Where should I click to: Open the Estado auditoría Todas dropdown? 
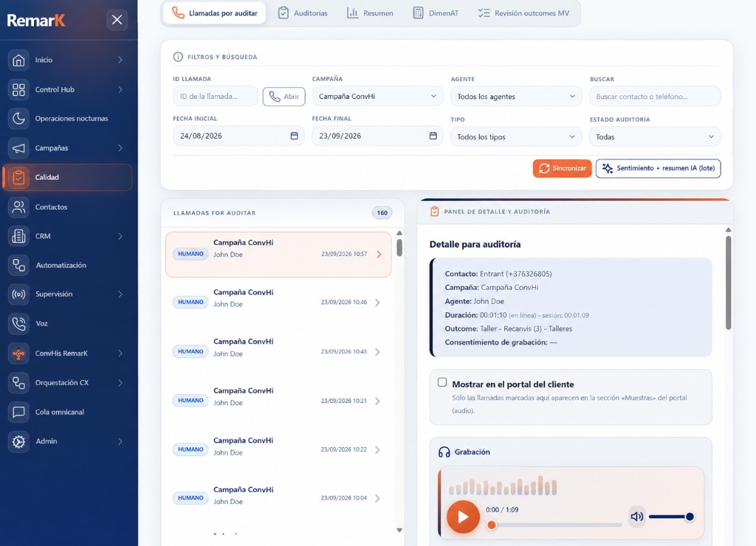(655, 136)
